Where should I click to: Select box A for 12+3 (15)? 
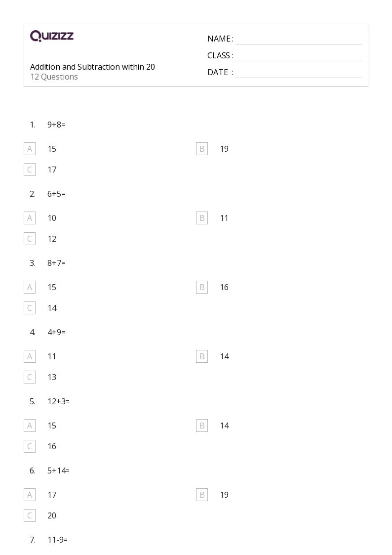(x=30, y=426)
